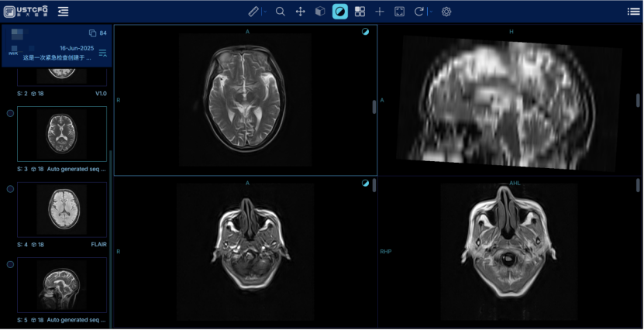
Task: Enable the crosshair tool
Action: [380, 12]
